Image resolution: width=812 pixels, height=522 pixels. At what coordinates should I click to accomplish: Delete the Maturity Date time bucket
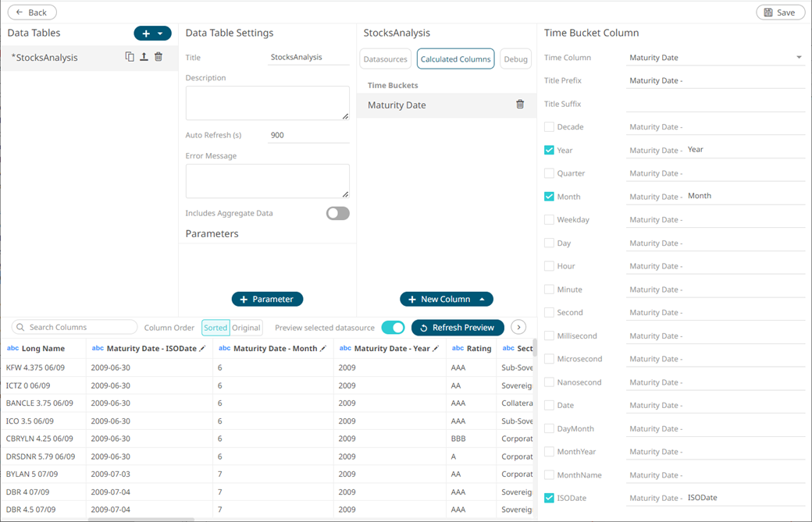pyautogui.click(x=520, y=105)
